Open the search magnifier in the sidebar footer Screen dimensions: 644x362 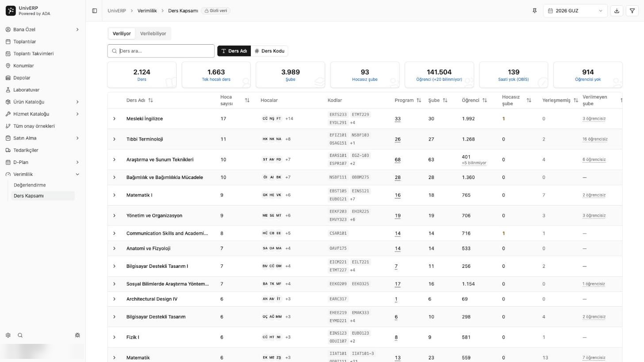point(20,335)
